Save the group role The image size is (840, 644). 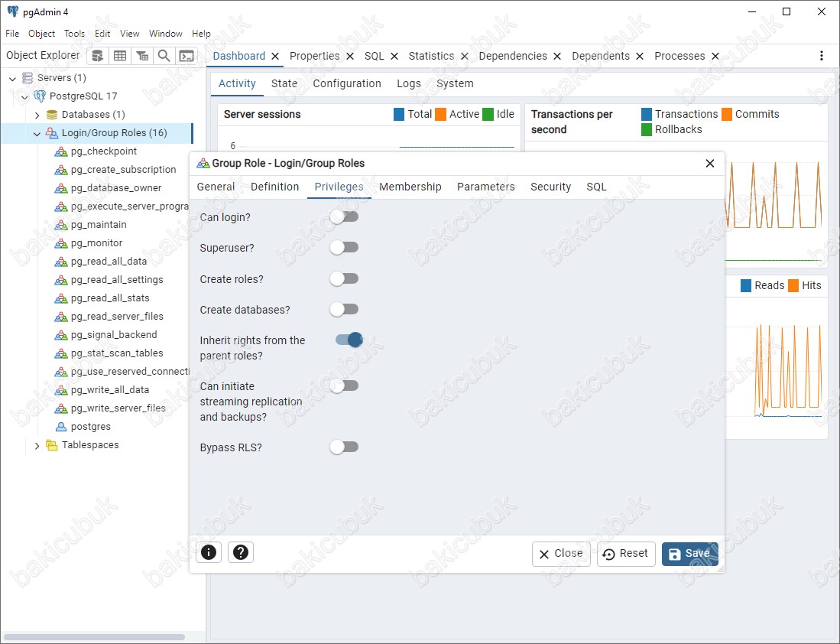(x=690, y=554)
